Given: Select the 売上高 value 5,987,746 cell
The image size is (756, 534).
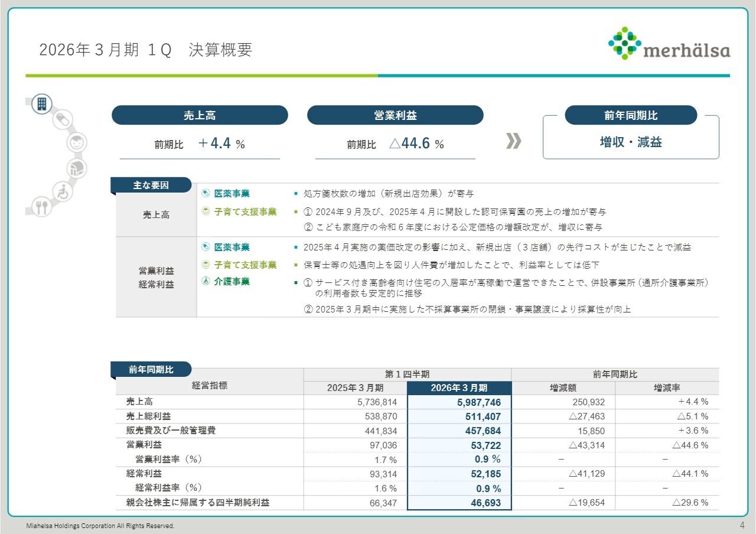Looking at the screenshot, I should point(460,401).
